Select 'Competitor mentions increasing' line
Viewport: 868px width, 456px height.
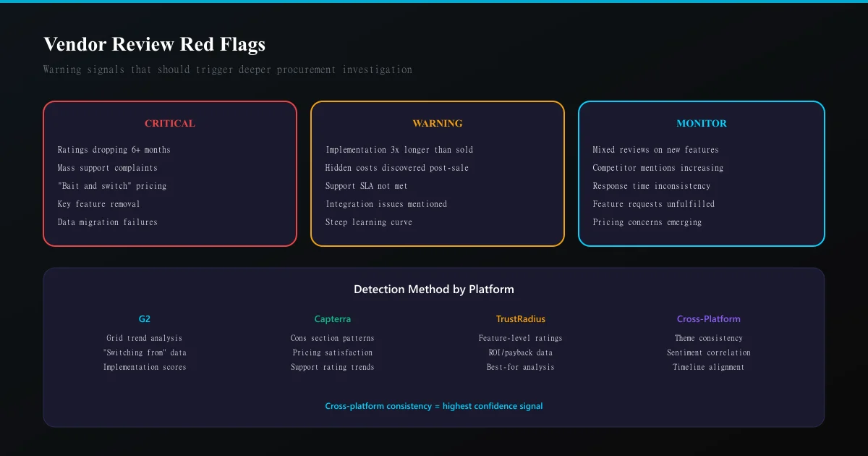658,168
